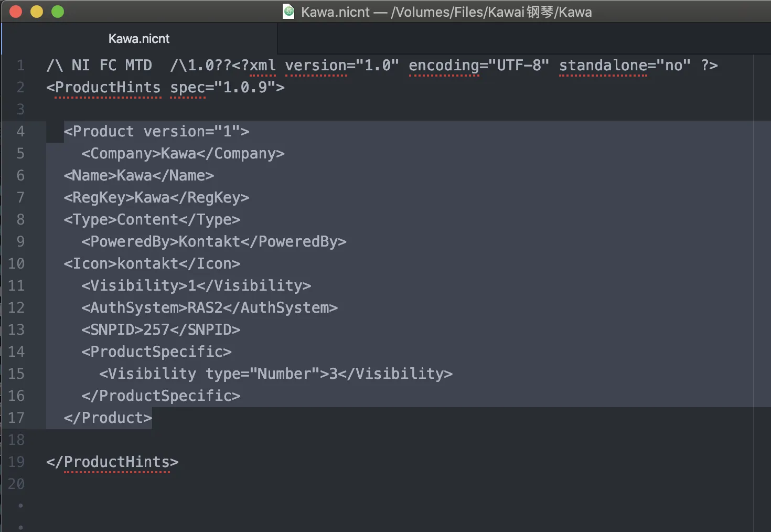This screenshot has width=771, height=532.
Task: Click the closing ProductHints tag
Action: pyautogui.click(x=112, y=462)
